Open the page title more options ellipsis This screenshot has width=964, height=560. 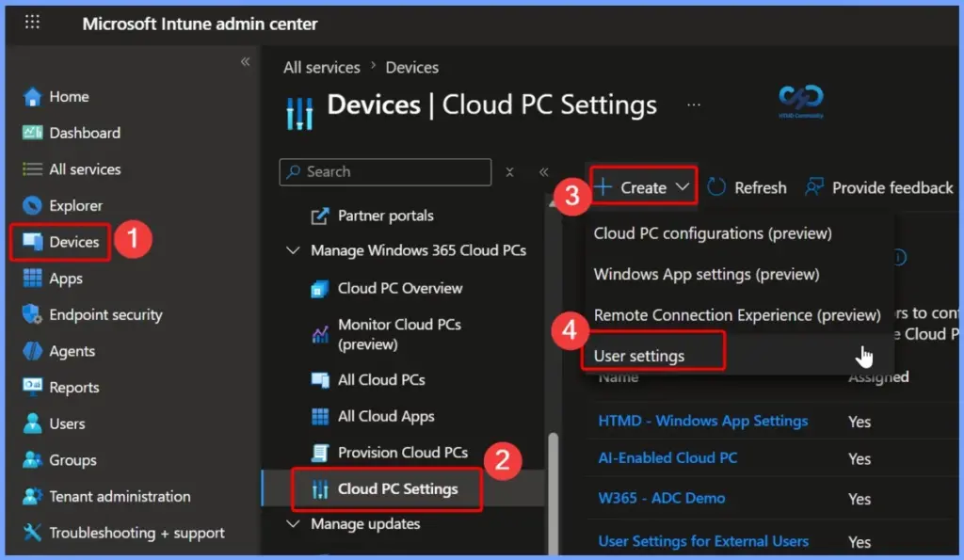694,105
